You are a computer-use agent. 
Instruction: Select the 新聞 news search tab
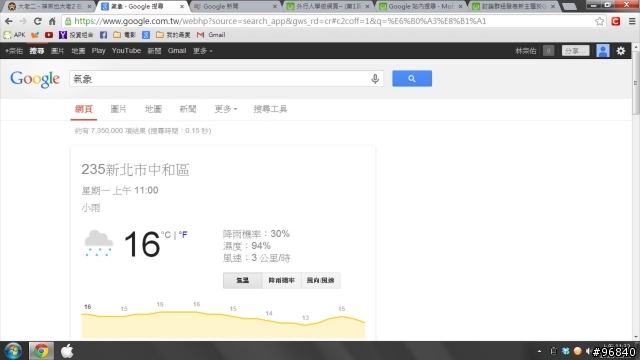[188, 109]
